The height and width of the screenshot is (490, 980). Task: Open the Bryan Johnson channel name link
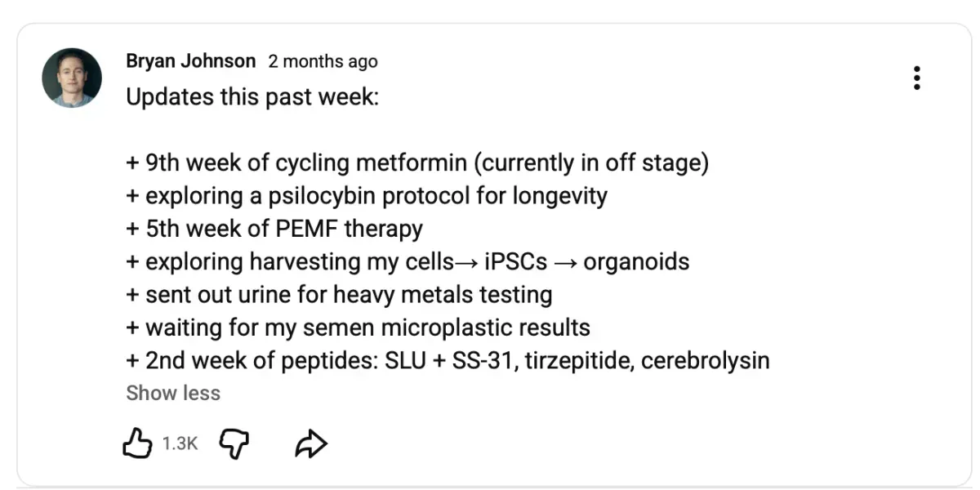[x=190, y=61]
